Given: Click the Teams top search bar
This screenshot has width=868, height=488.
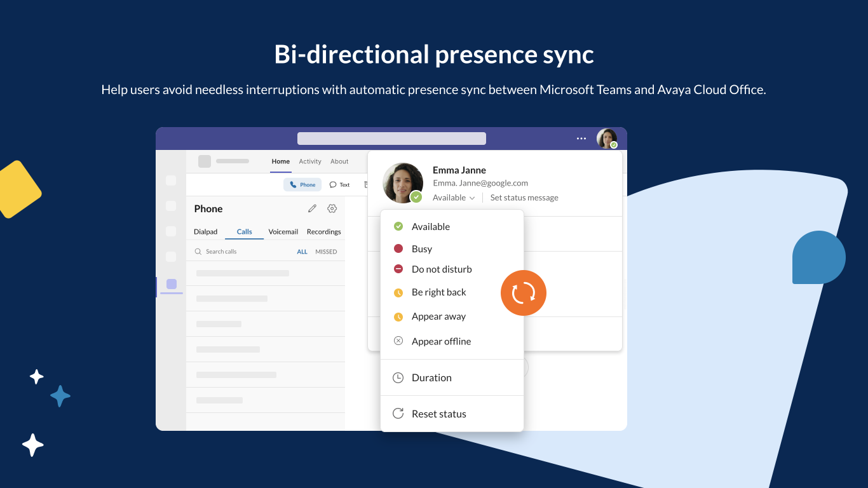Looking at the screenshot, I should (391, 139).
